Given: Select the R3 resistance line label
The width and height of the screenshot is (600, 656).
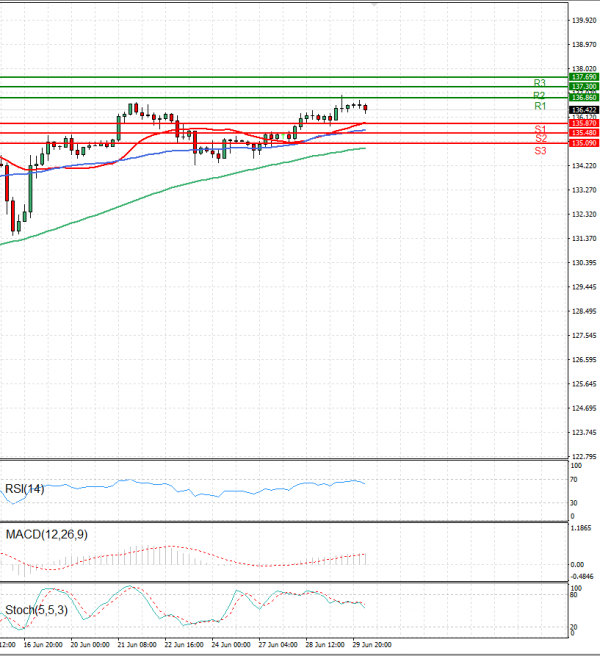Looking at the screenshot, I should (x=539, y=83).
